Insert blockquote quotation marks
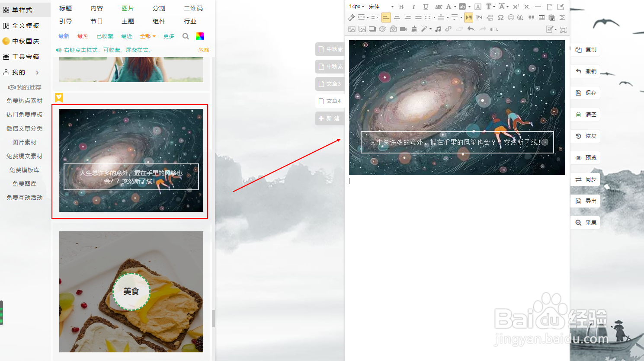The image size is (644, 361). (531, 18)
